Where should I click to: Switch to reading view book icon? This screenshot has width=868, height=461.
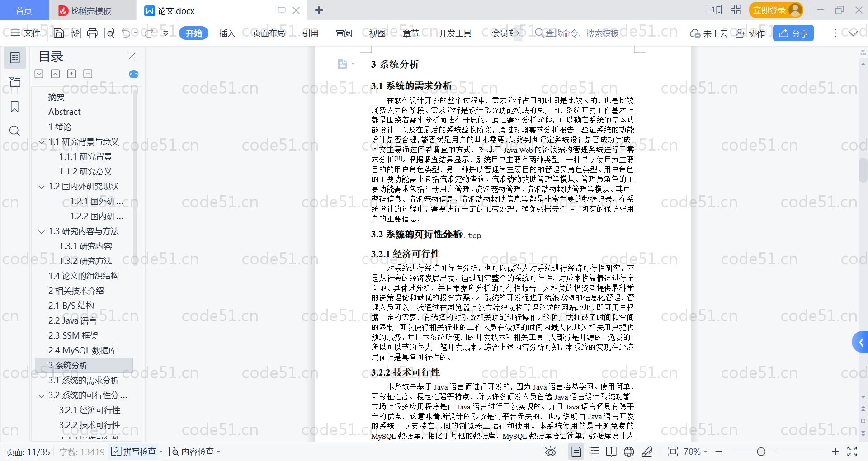[x=611, y=452]
